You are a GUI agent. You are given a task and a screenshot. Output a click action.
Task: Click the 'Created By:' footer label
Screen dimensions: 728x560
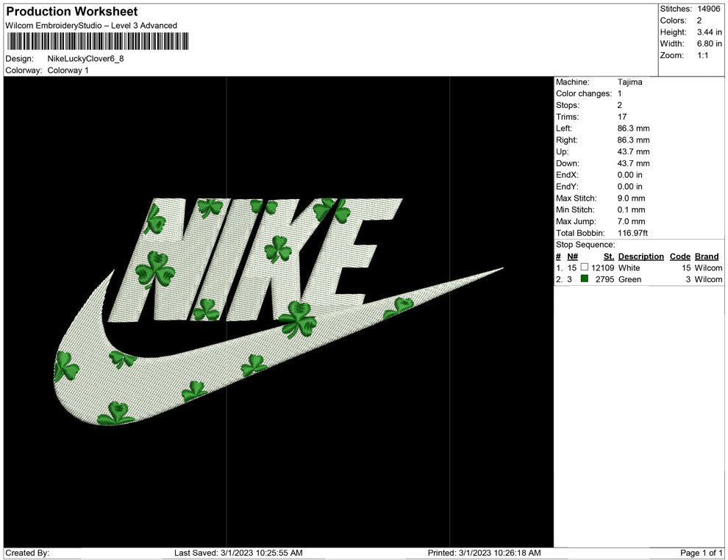[27, 553]
